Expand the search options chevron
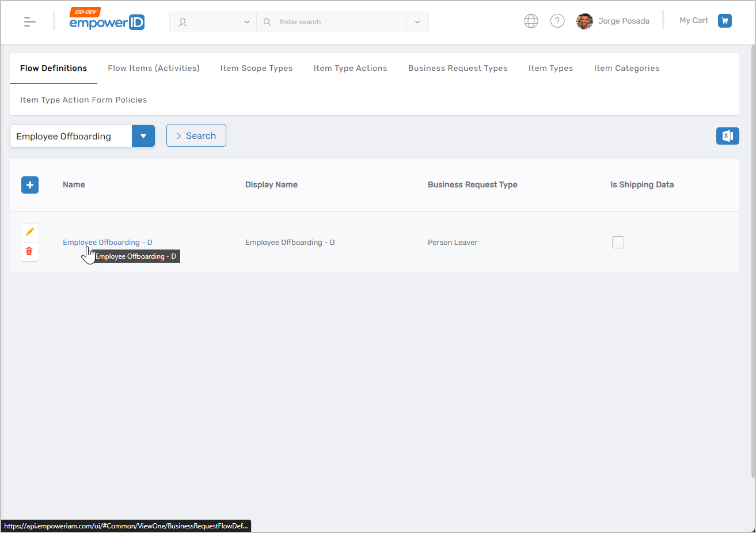Viewport: 756px width, 533px height. tap(417, 22)
